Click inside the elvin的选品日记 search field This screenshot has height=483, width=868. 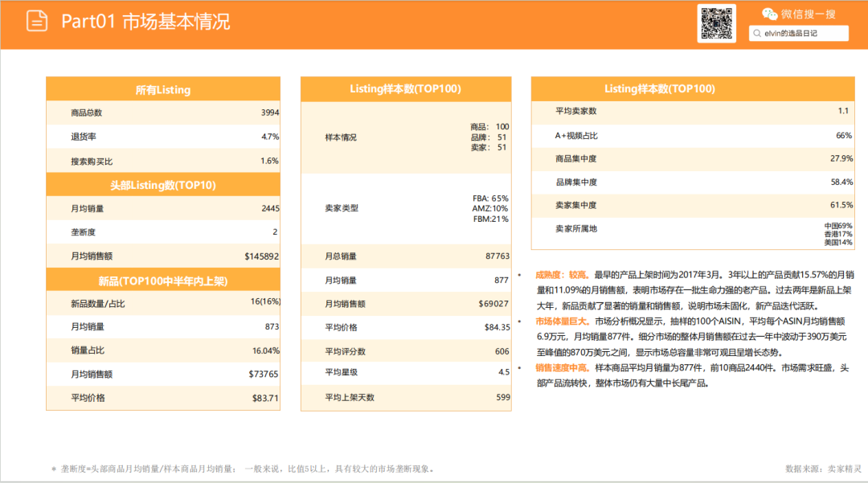(800, 33)
